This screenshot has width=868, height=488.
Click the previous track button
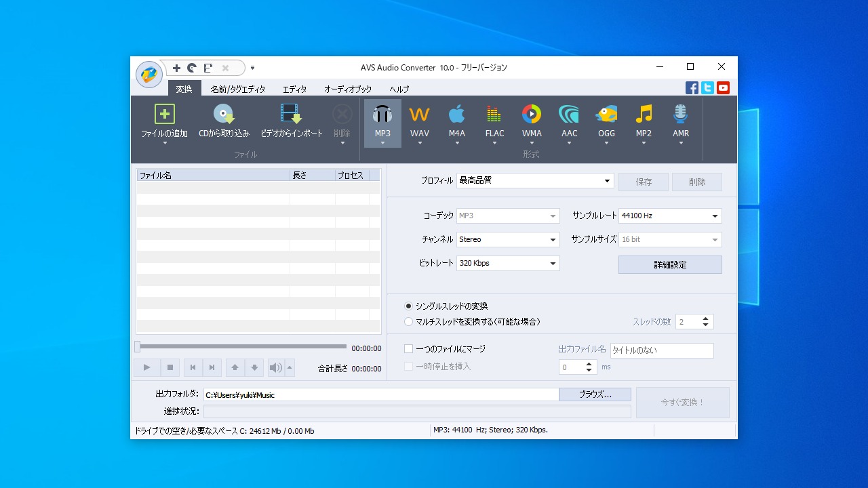tap(193, 367)
